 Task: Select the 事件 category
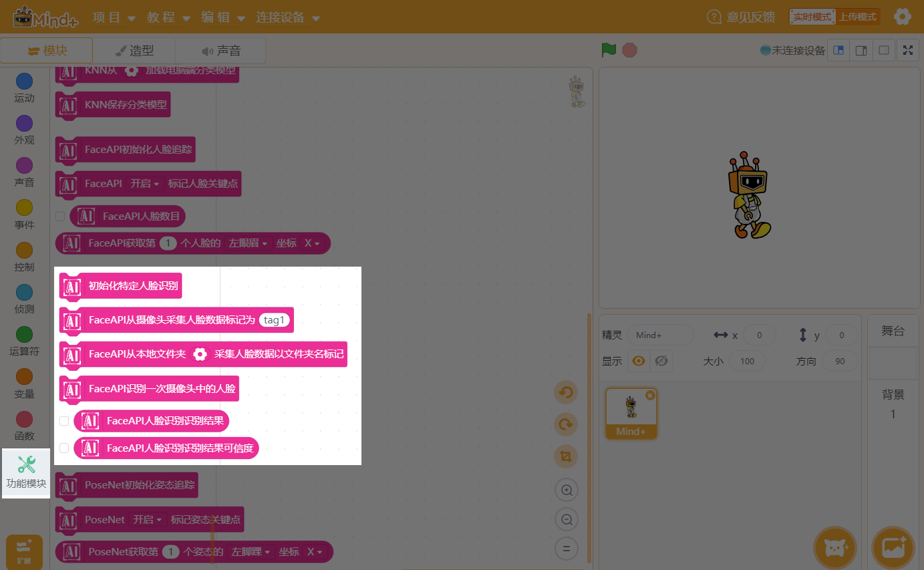tap(24, 215)
